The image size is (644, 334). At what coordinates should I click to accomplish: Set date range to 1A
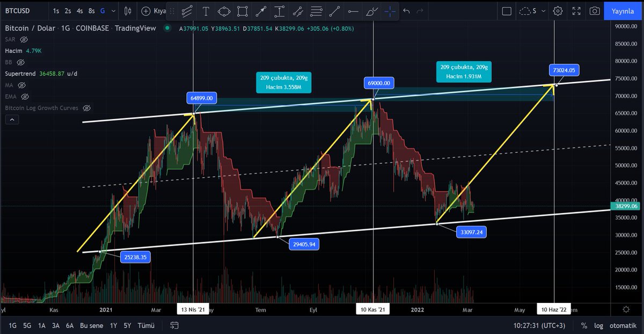click(41, 325)
